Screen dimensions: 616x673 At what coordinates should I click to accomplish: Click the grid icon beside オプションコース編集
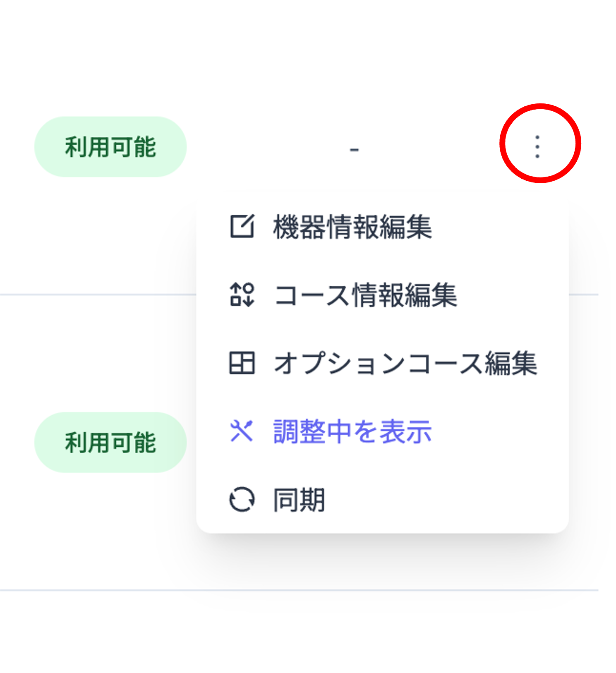pos(242,363)
